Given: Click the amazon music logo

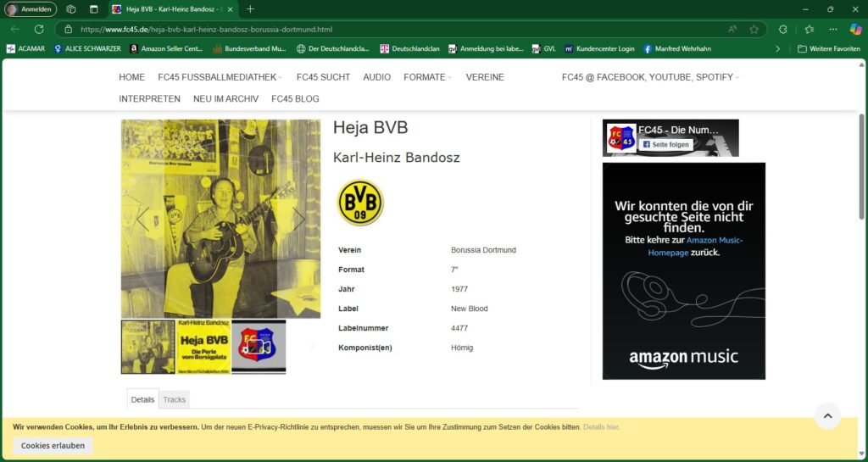Looking at the screenshot, I should click(684, 358).
